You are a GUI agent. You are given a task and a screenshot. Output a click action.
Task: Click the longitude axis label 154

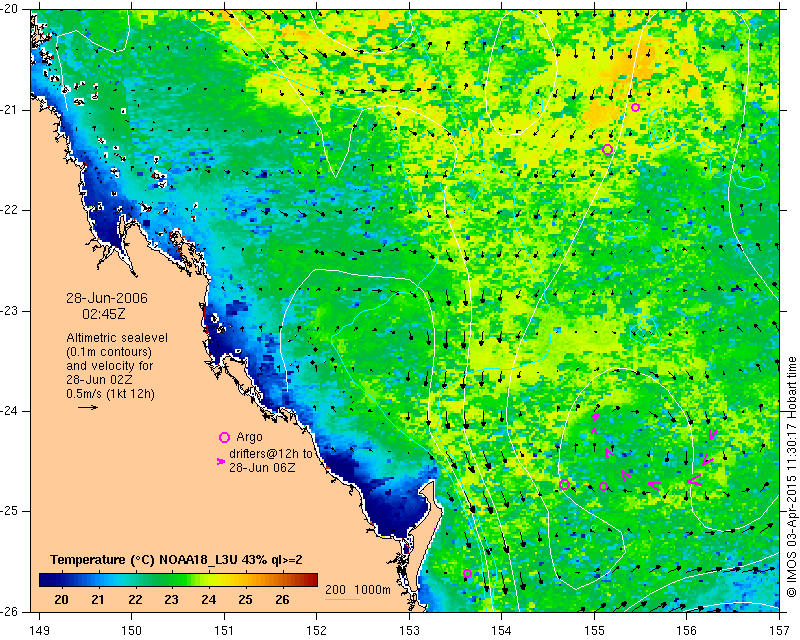click(502, 631)
